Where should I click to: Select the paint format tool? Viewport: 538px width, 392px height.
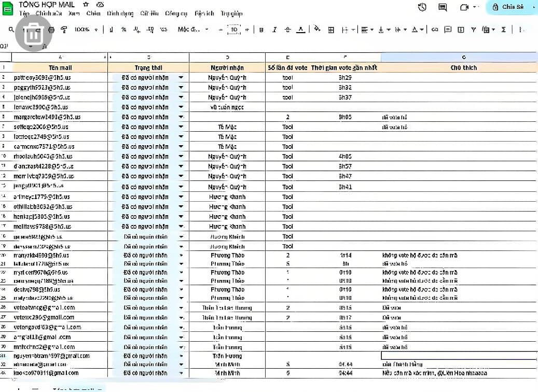pos(64,30)
